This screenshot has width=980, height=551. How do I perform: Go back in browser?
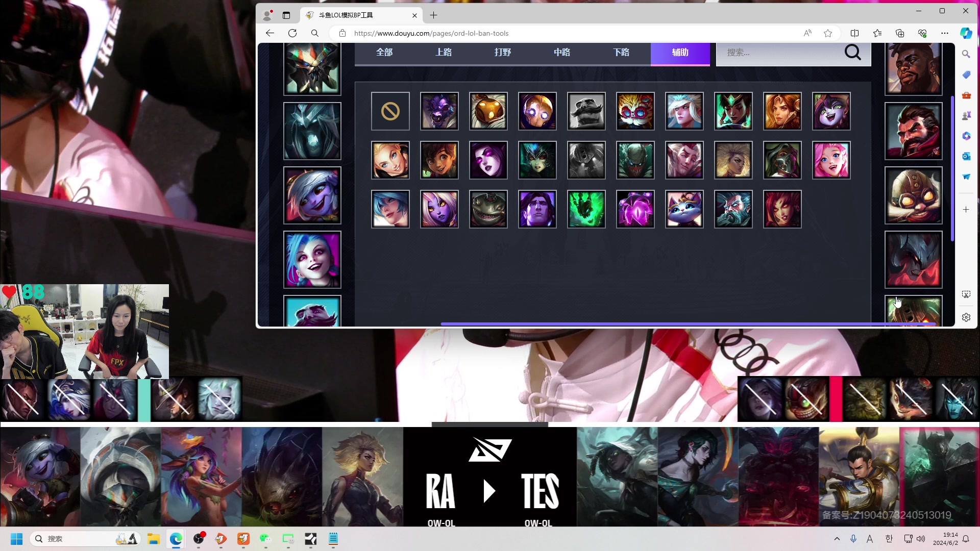270,33
